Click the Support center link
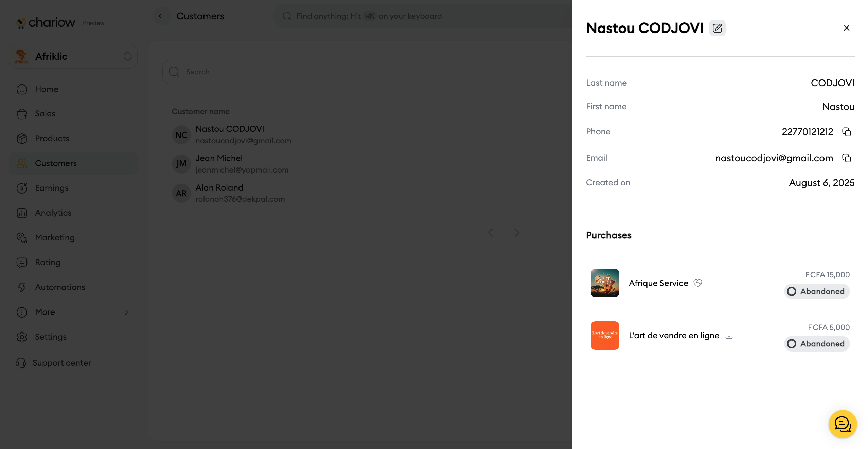 [61, 363]
